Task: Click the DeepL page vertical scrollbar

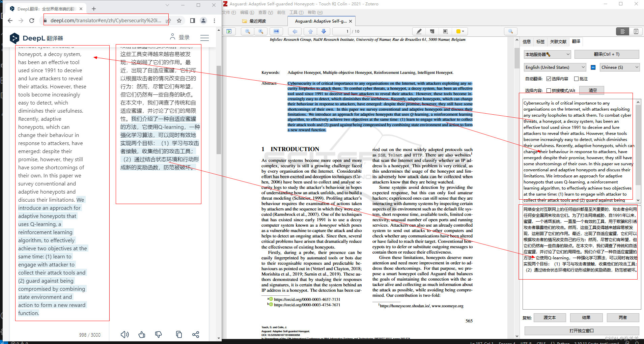Action: pyautogui.click(x=219, y=110)
